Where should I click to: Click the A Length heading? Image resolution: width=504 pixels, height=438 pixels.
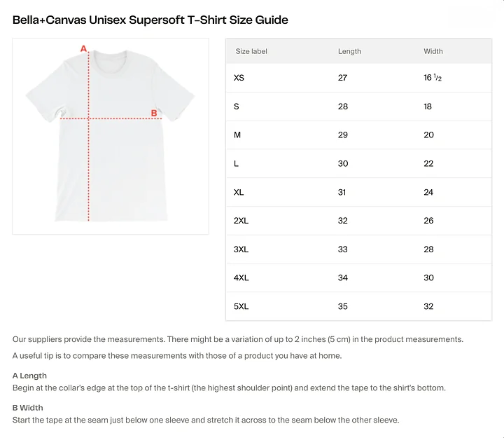(29, 376)
